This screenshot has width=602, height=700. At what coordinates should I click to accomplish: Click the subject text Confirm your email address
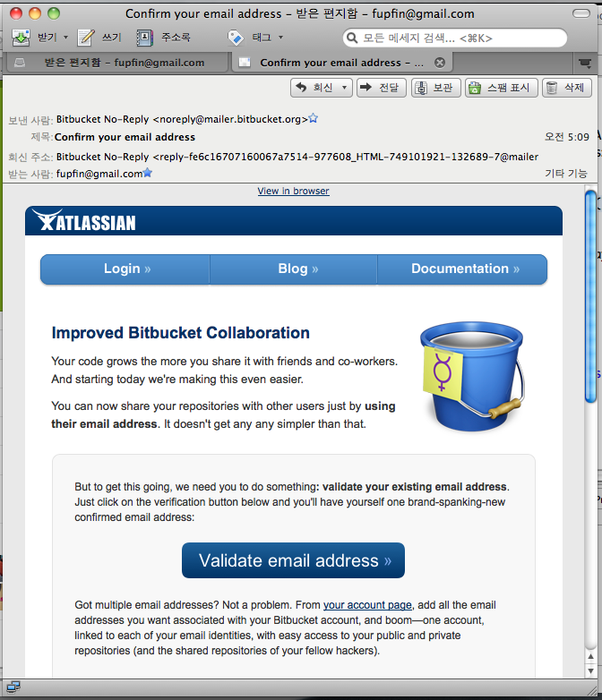pyautogui.click(x=125, y=137)
